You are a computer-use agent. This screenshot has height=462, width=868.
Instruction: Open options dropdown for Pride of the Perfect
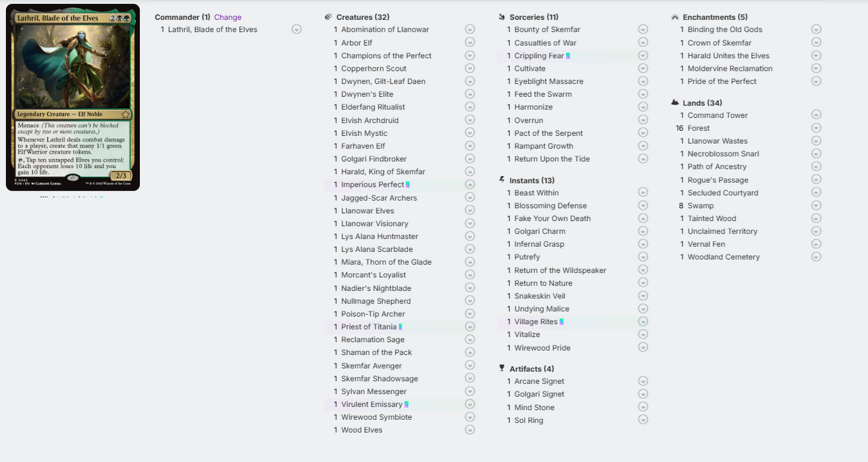click(x=817, y=81)
